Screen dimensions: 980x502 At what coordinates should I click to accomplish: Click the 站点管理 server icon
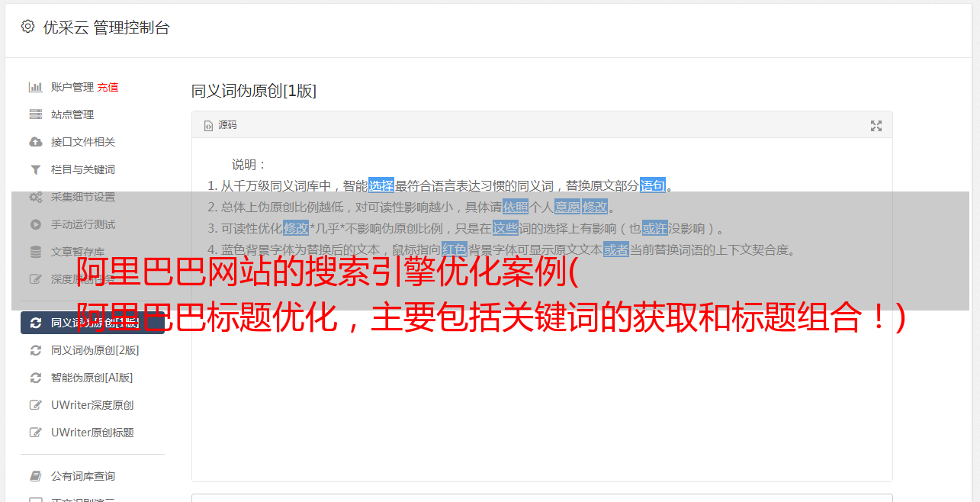35,114
